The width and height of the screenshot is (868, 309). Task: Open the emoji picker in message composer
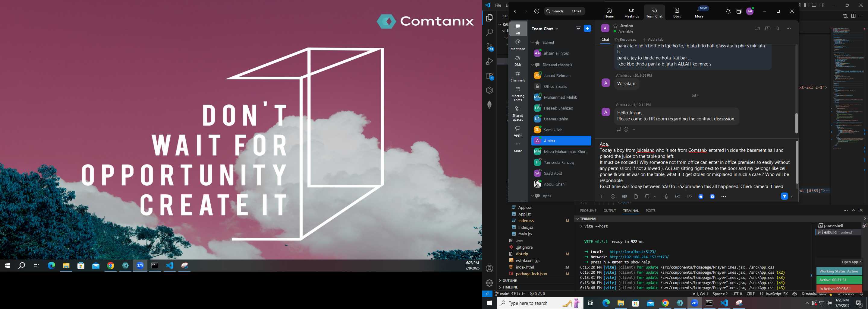click(x=613, y=196)
